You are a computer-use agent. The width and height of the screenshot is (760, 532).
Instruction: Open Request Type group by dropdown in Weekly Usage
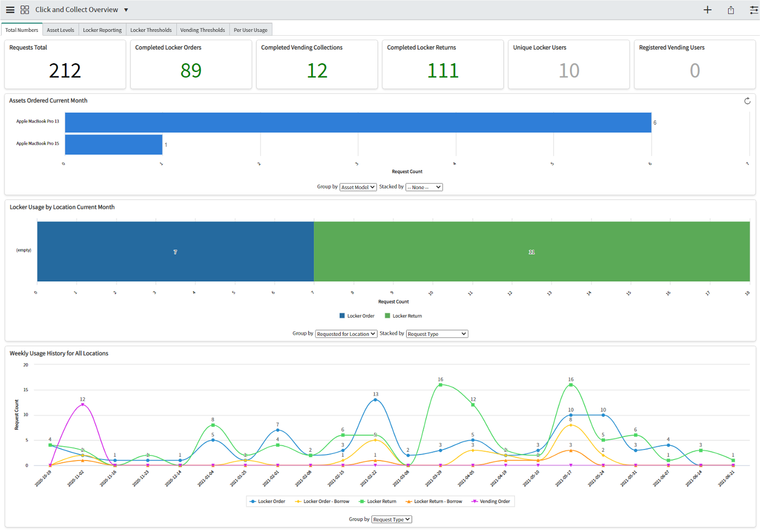click(x=392, y=519)
